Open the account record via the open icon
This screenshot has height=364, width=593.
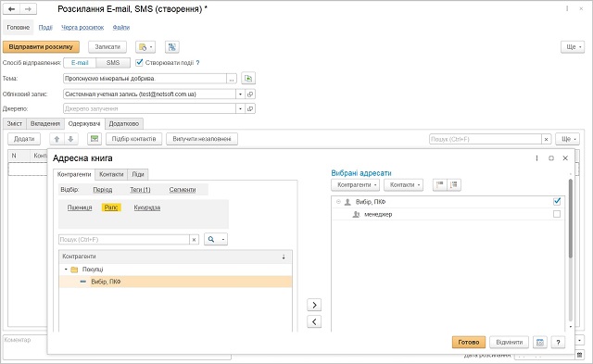pyautogui.click(x=250, y=94)
